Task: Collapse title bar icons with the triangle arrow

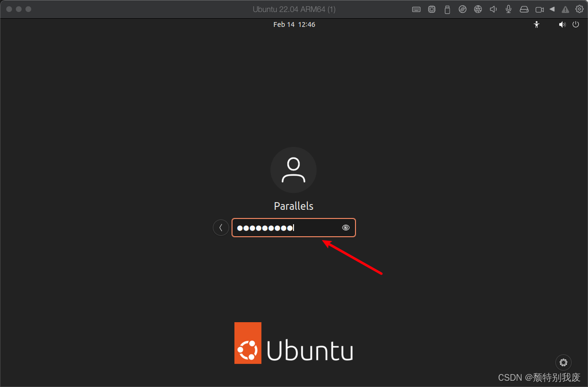Action: coord(552,9)
